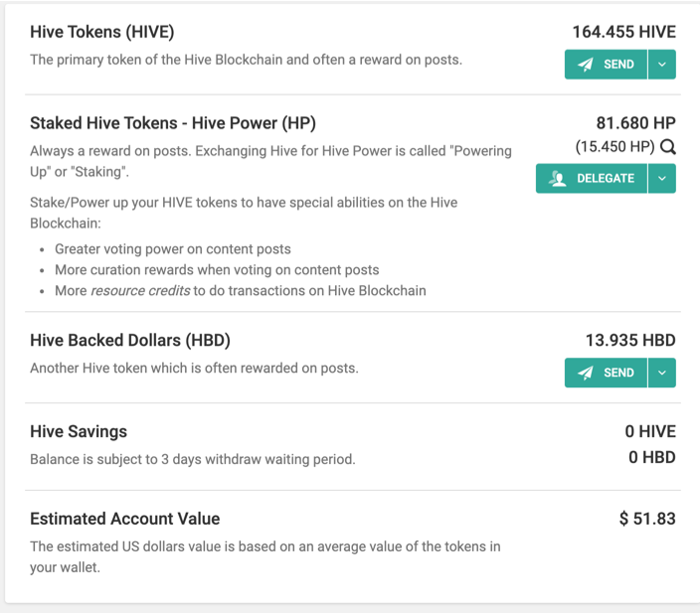The image size is (700, 613).
Task: Send Hive Backed Dollars using Send button
Action: pyautogui.click(x=606, y=373)
